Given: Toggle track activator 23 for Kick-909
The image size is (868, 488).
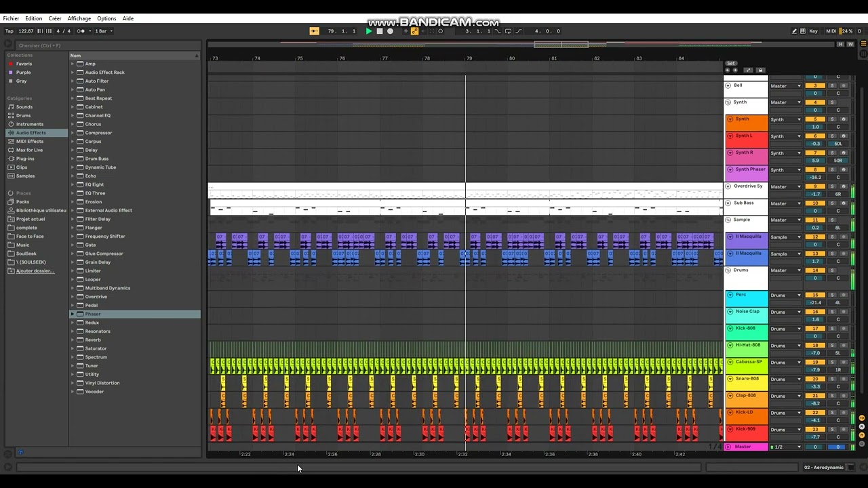Looking at the screenshot, I should tap(814, 430).
